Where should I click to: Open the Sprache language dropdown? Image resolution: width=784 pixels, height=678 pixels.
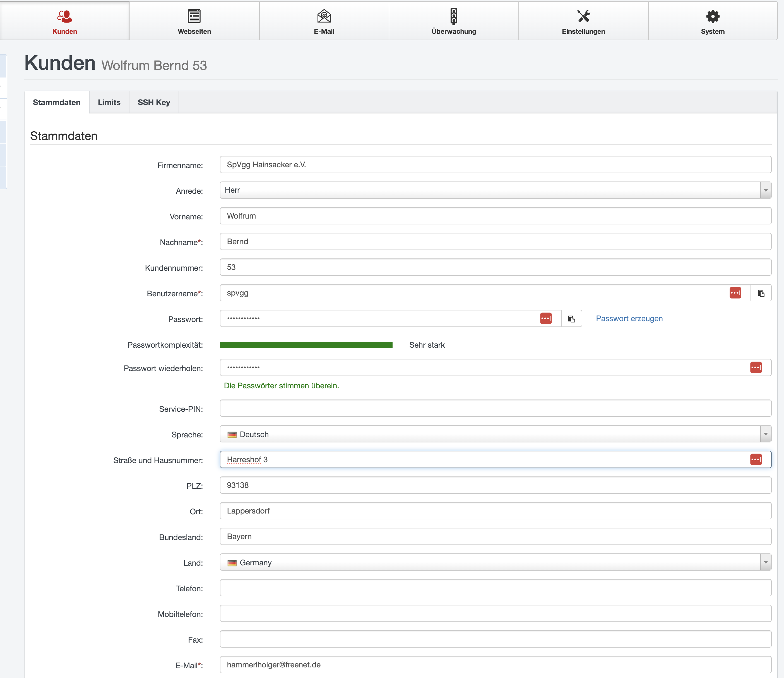(766, 434)
